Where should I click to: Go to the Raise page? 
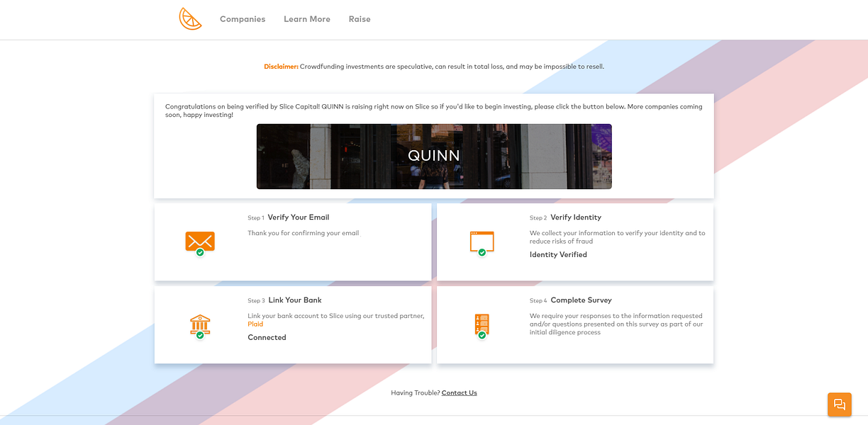tap(360, 19)
